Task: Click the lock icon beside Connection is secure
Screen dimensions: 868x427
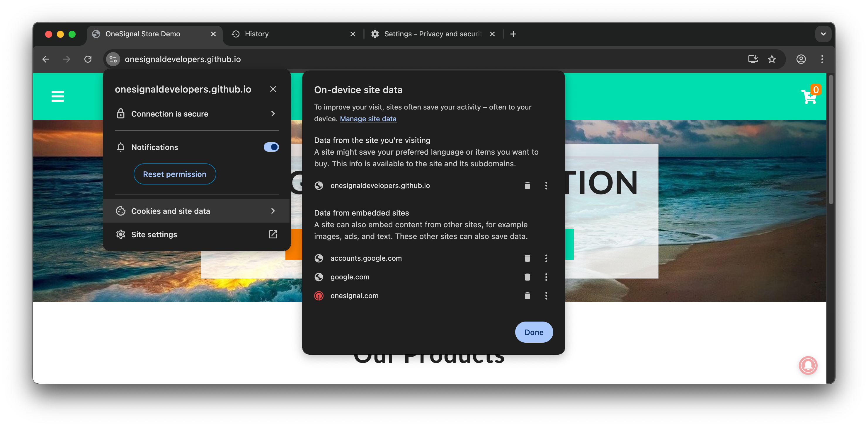Action: [121, 114]
